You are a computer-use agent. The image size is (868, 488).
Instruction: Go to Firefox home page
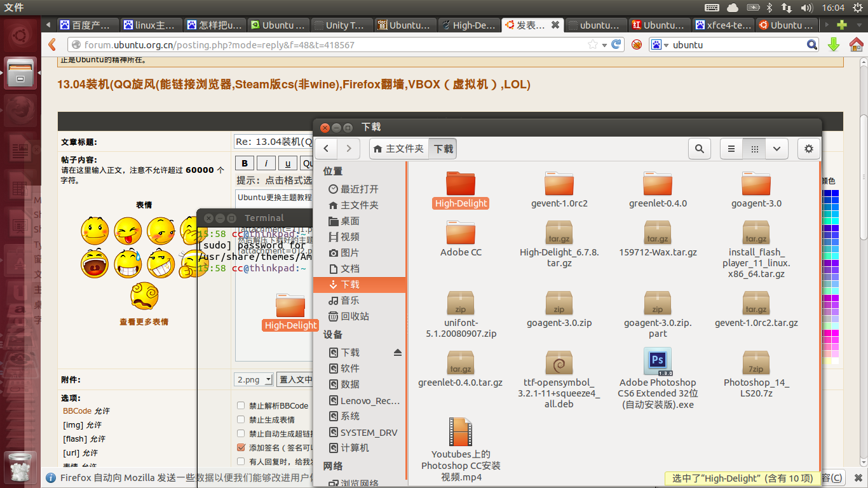tap(856, 44)
